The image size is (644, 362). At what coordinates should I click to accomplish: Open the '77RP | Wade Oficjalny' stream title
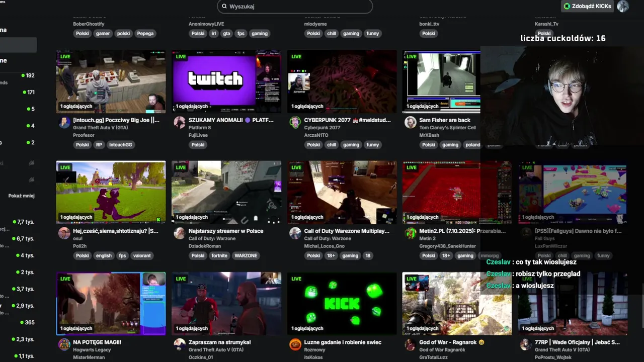(x=577, y=342)
